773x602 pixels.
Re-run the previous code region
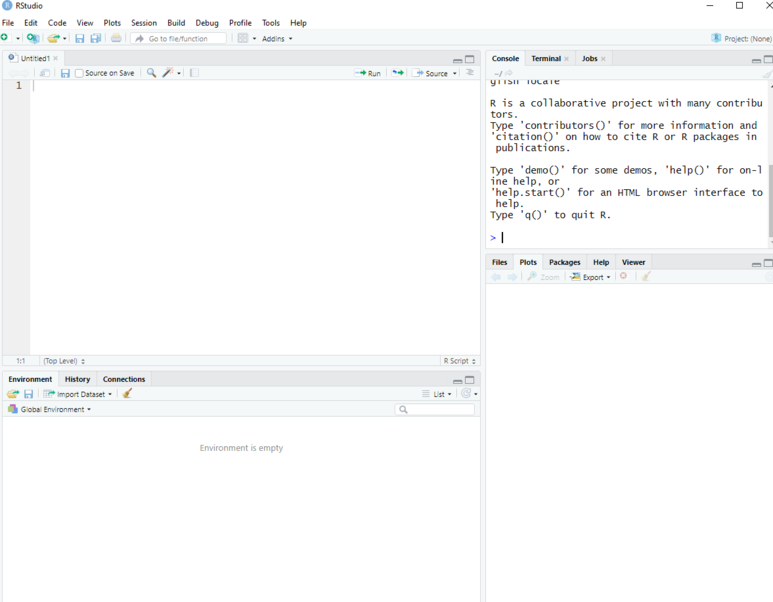pos(398,73)
